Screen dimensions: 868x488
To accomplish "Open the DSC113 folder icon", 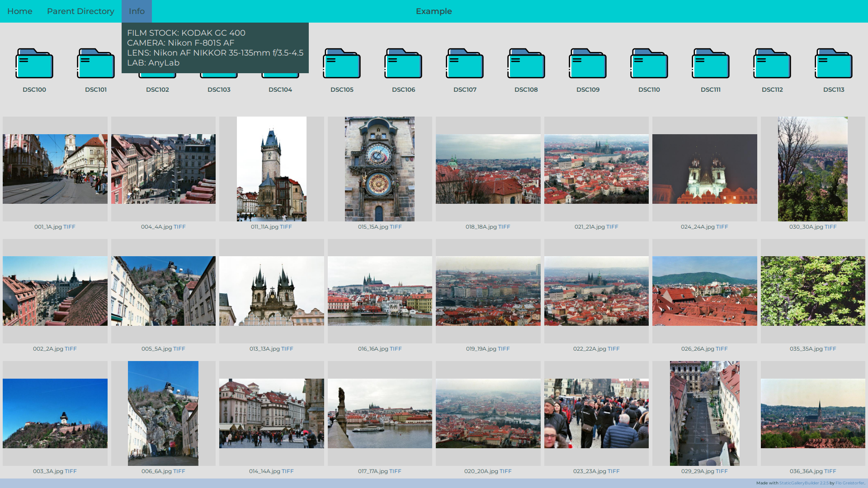I will pos(834,64).
